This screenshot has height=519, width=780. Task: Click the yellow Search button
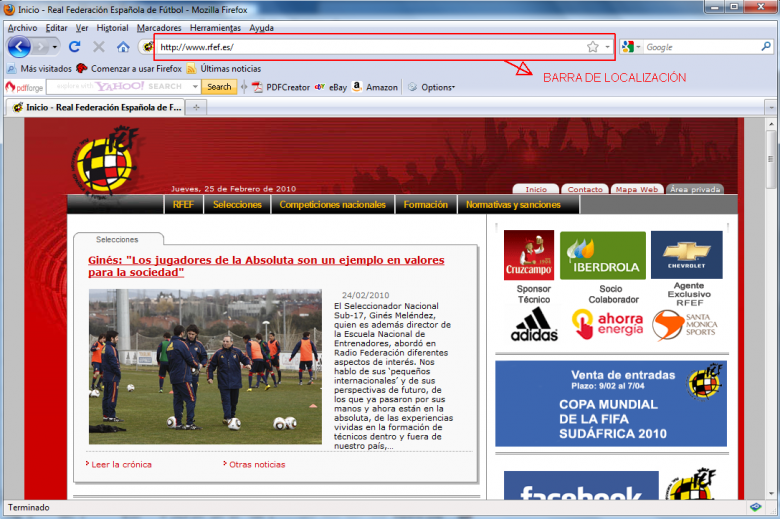click(x=219, y=87)
